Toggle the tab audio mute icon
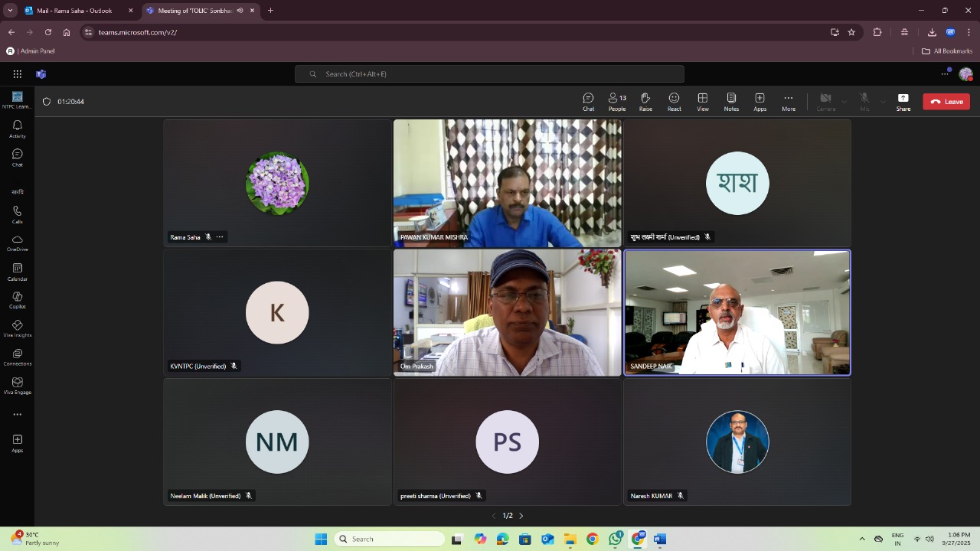The height and width of the screenshot is (551, 980). coord(240,11)
